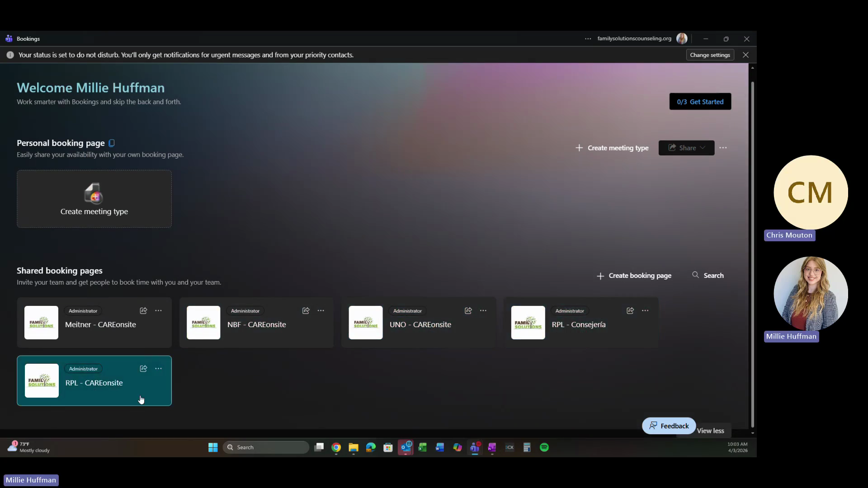The height and width of the screenshot is (488, 868).
Task: Open Search for shared booking pages
Action: [x=708, y=275]
